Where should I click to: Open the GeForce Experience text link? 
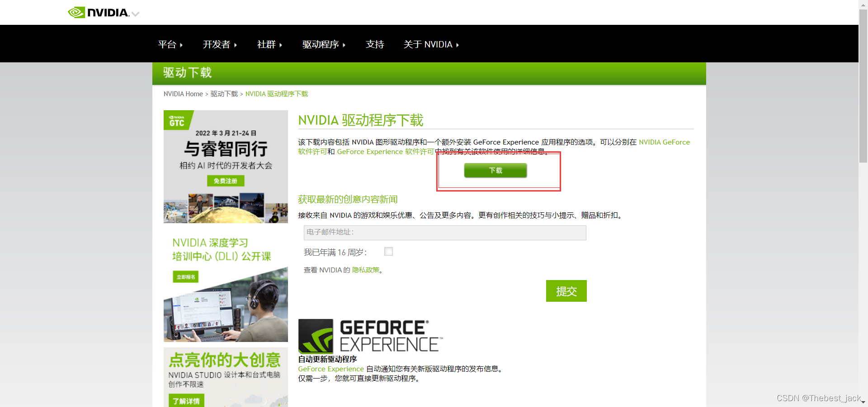pos(331,369)
